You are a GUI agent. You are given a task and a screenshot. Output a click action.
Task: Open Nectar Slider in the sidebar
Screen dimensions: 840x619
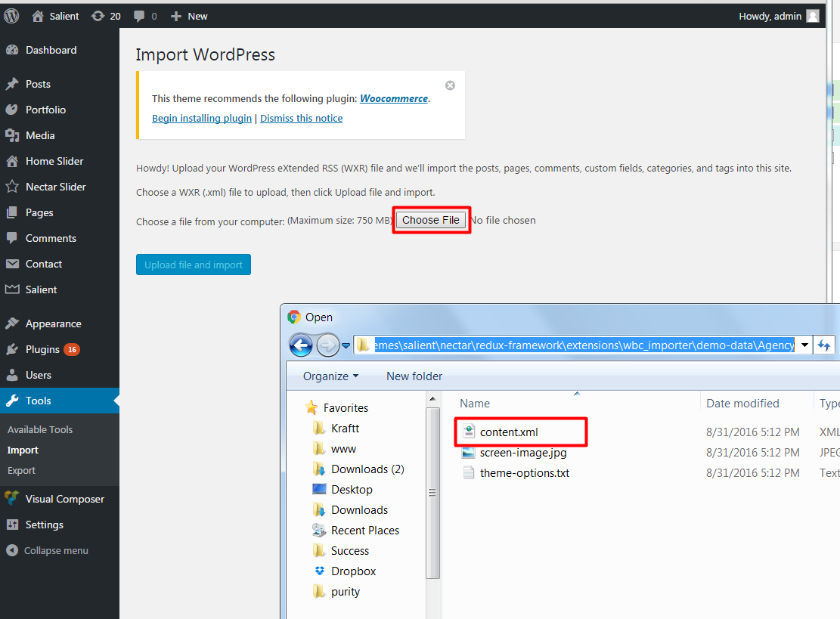pos(55,187)
